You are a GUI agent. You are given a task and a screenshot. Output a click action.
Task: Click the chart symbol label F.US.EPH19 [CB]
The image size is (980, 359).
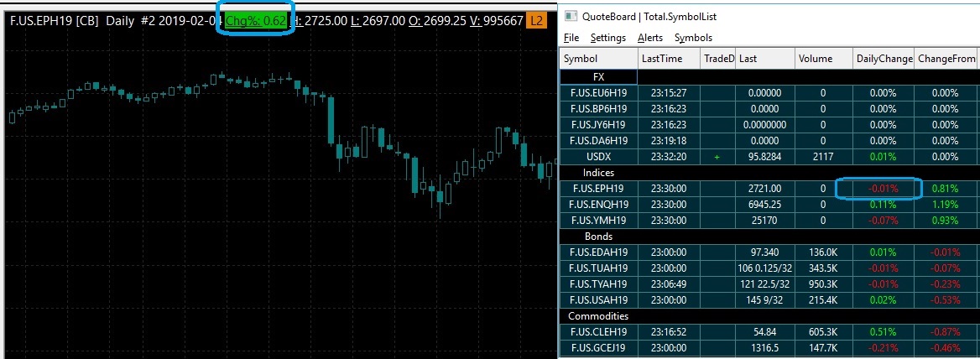(x=55, y=21)
